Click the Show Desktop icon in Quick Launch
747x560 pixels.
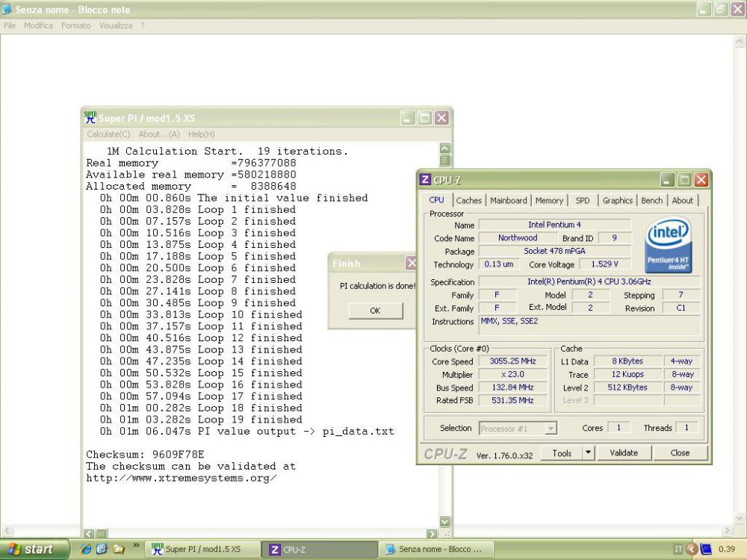pos(101,549)
